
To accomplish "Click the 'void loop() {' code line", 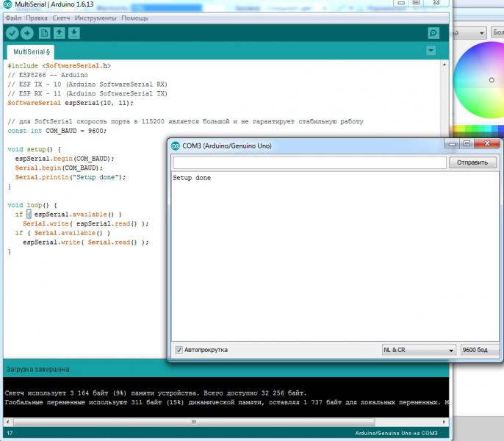I will 32,205.
